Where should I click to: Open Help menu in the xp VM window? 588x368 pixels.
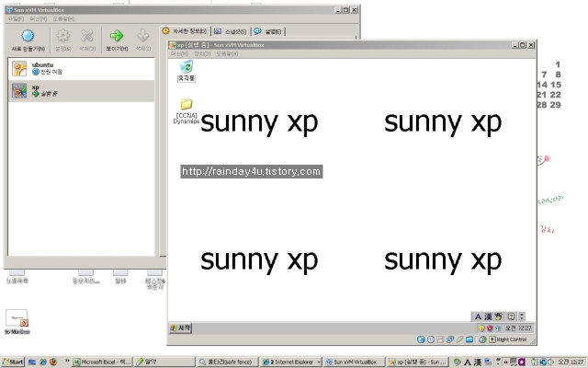coord(227,53)
